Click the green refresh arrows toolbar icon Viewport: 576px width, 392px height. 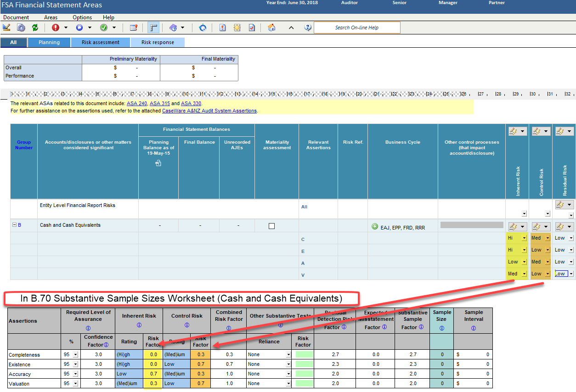click(35, 28)
